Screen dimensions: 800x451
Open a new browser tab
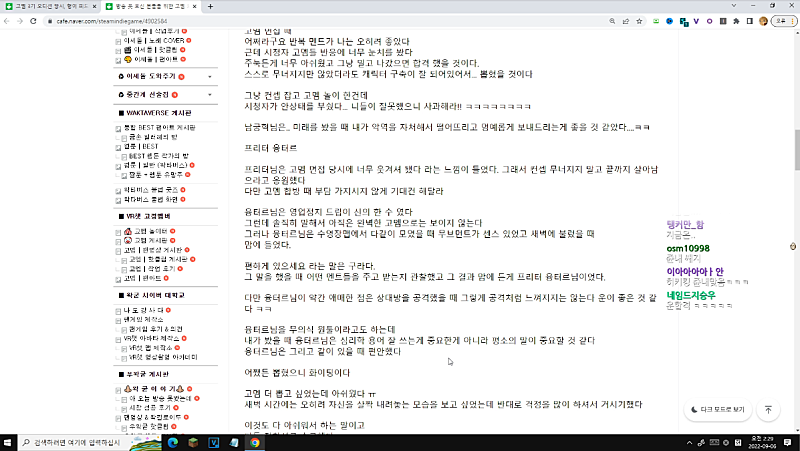(x=210, y=7)
